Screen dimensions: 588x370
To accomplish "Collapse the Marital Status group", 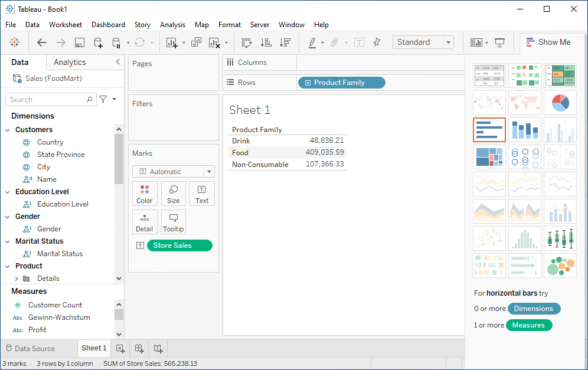I will (x=8, y=242).
